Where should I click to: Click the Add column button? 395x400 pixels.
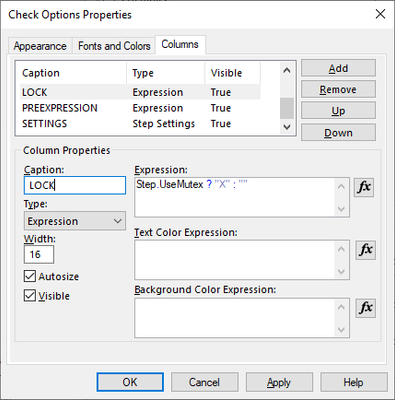(x=338, y=68)
